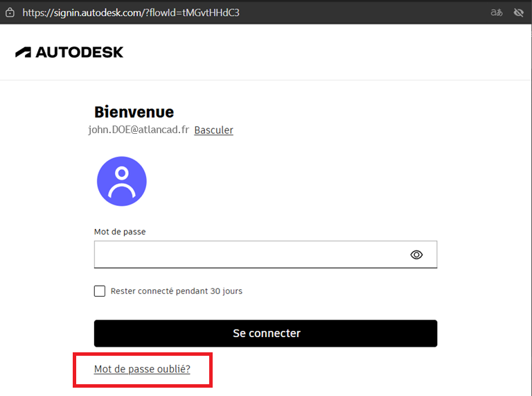Screen dimensions: 532x396
Task: Click the Autodesk logo symbol
Action: click(23, 52)
